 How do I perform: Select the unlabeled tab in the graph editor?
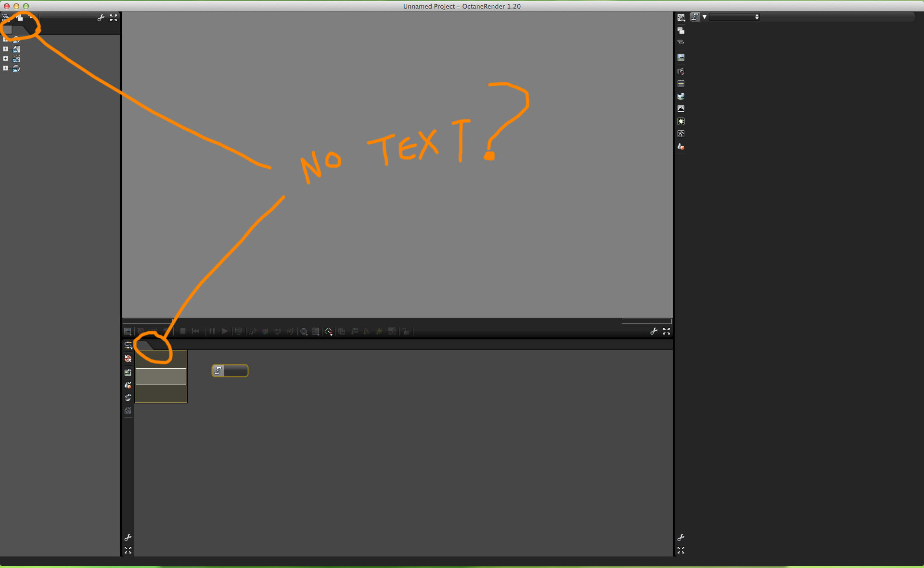[x=144, y=345]
